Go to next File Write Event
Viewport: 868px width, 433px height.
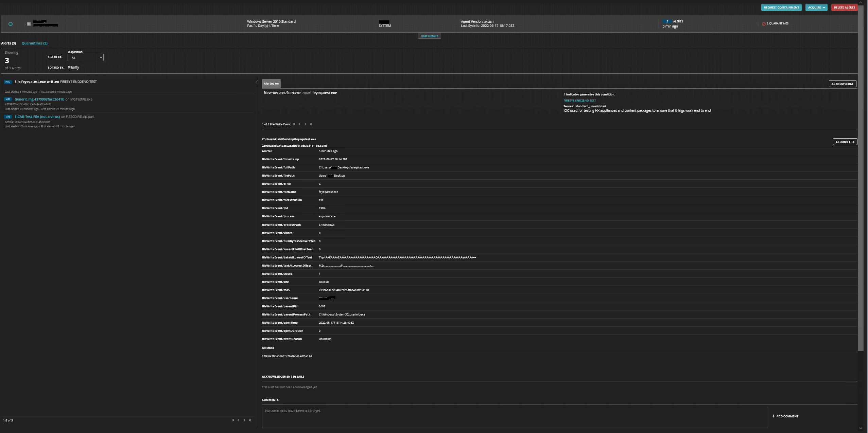point(305,124)
